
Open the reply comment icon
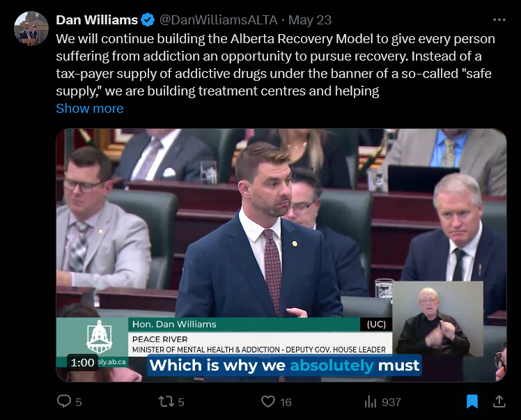coord(64,401)
